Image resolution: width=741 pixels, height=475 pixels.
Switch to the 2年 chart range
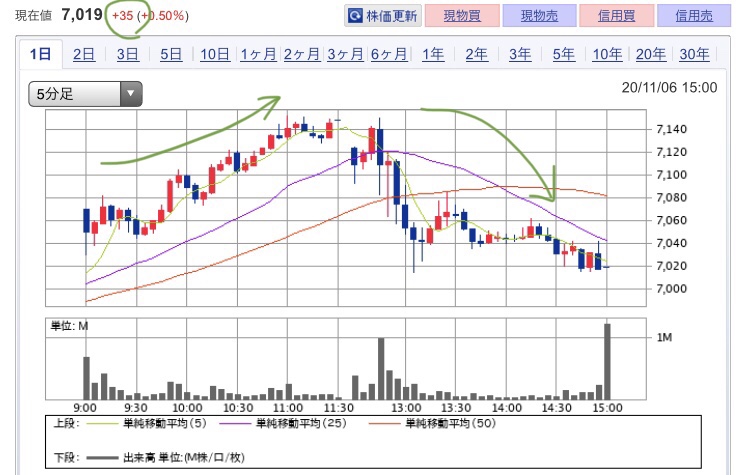click(x=476, y=54)
